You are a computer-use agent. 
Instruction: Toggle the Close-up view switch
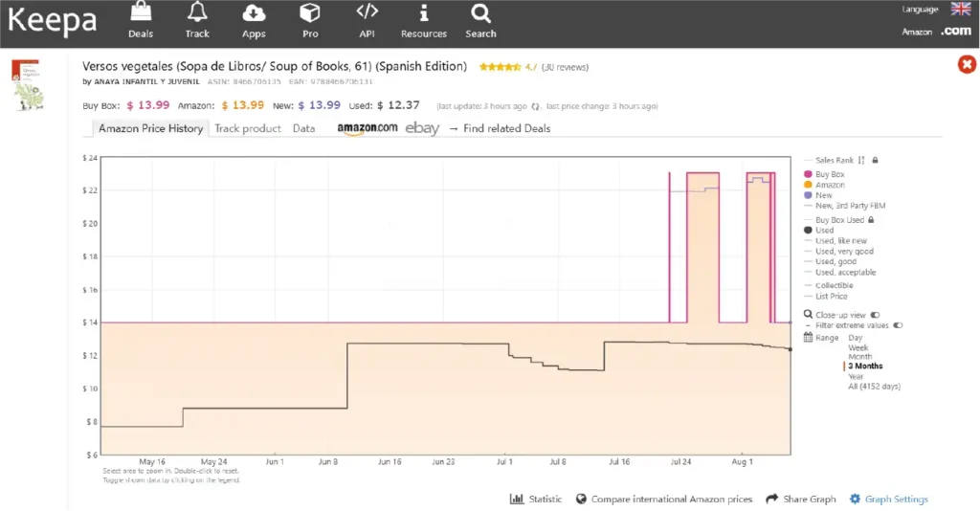point(875,315)
